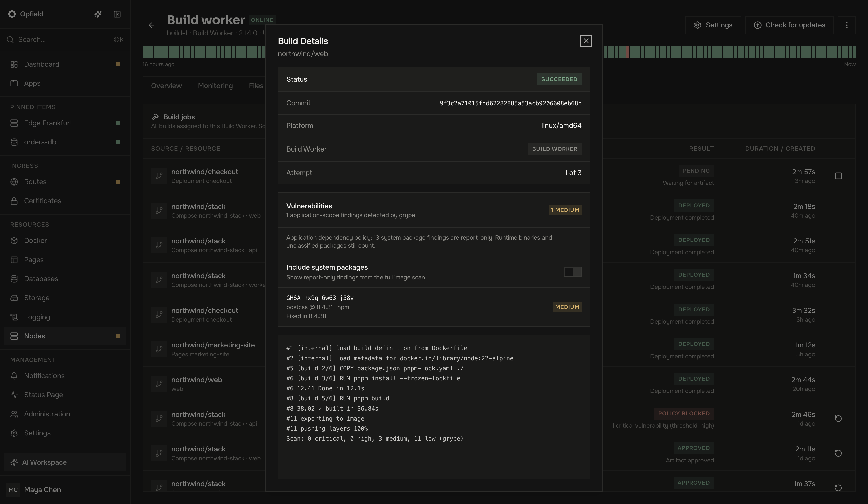
Task: Open sidebar Settings under Management
Action: coord(65,433)
